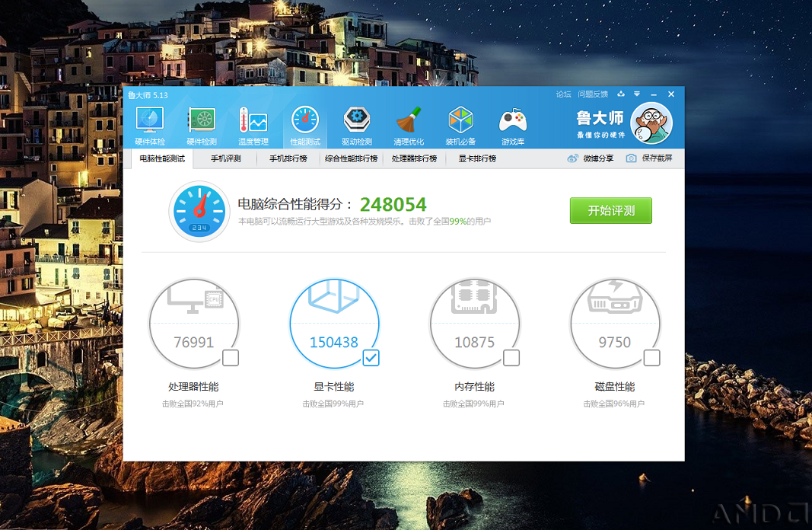812x530 pixels.
Task: Click the green 开始评测 button
Action: (x=611, y=211)
